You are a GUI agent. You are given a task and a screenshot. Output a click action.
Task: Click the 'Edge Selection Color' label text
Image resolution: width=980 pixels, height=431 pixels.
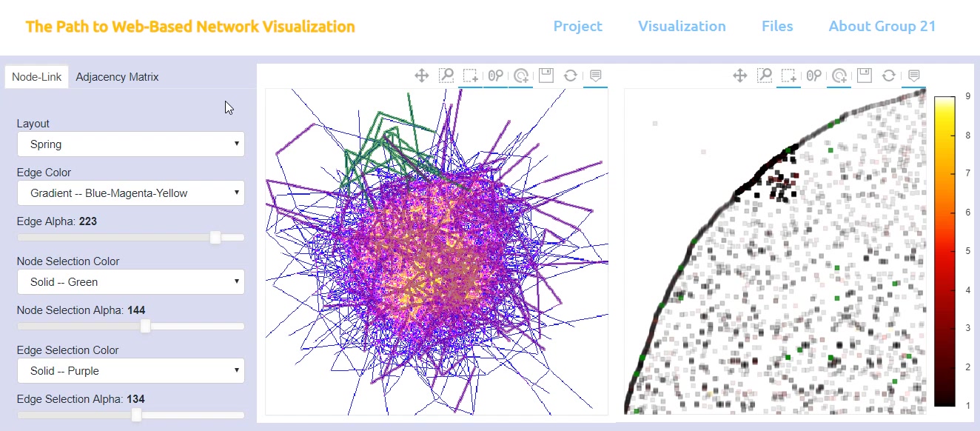click(68, 350)
